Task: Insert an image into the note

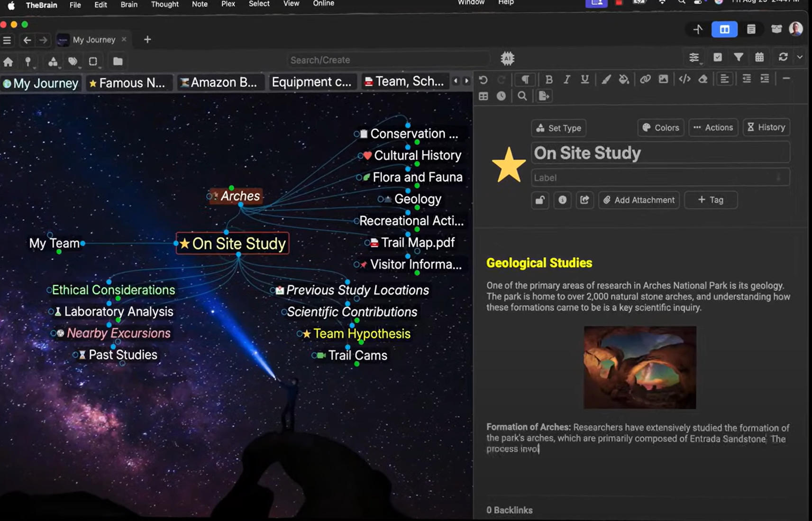Action: [x=663, y=79]
